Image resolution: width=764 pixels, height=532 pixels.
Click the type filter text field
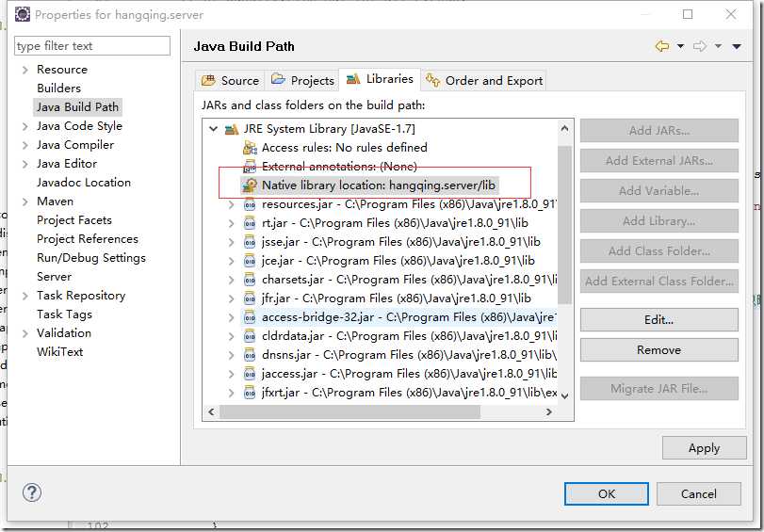pyautogui.click(x=92, y=46)
